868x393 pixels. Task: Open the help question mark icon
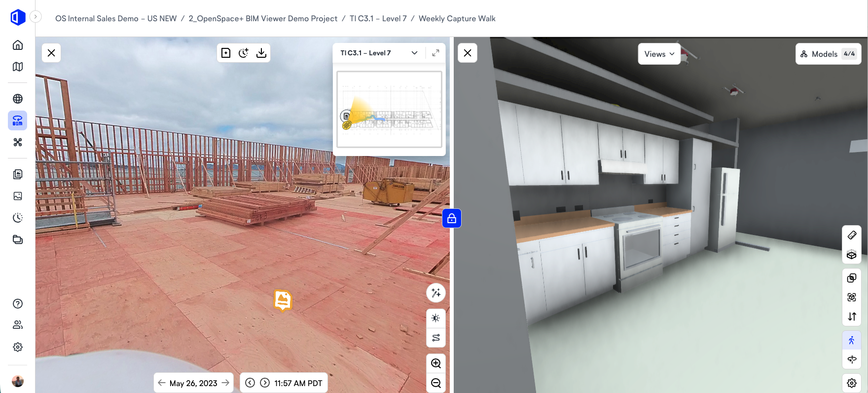click(x=18, y=304)
